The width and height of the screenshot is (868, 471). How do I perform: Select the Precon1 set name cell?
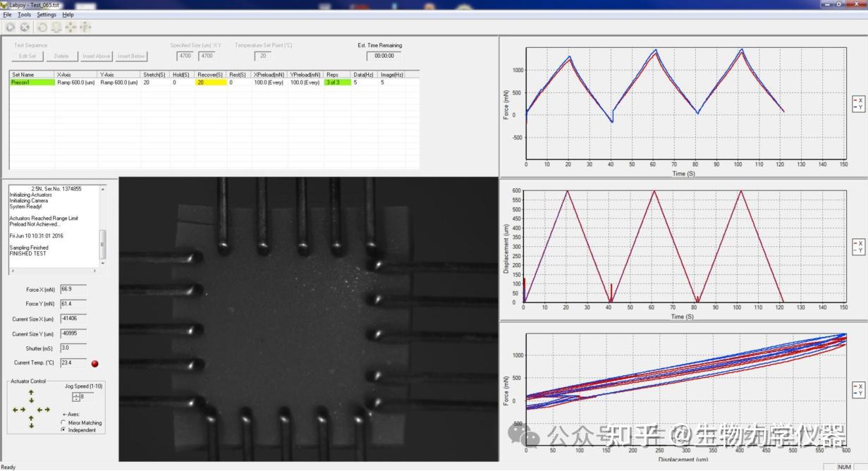coord(32,82)
